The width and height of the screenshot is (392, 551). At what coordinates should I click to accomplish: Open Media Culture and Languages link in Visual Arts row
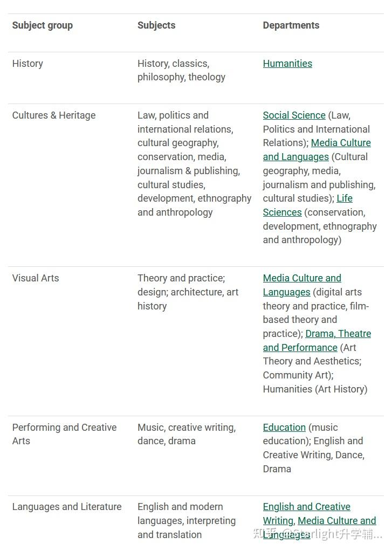click(302, 278)
